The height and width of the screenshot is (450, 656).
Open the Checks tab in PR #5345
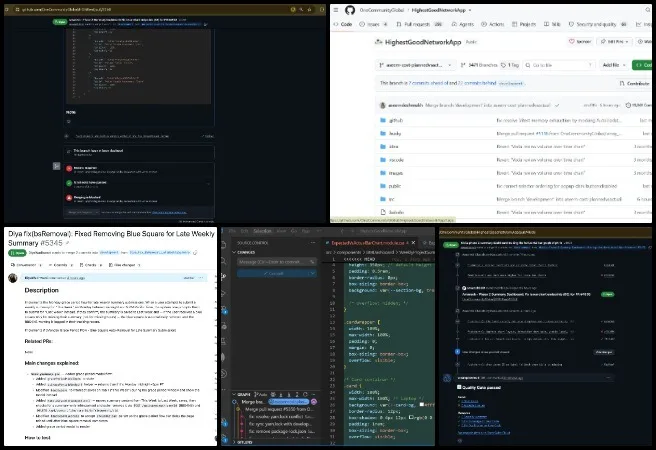coord(90,265)
